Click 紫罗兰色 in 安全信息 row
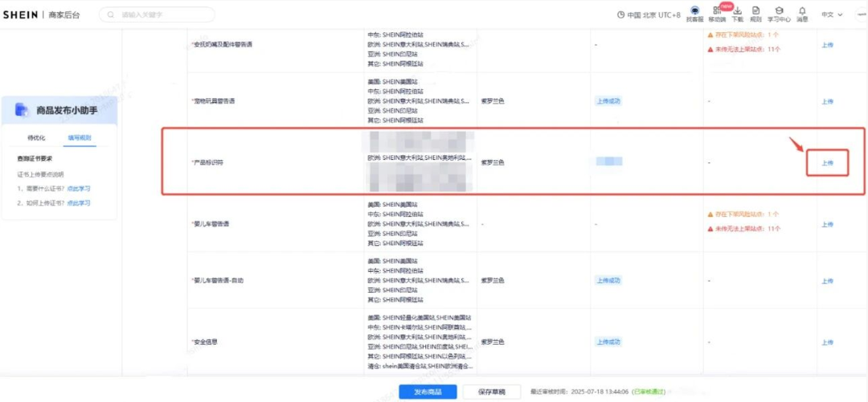 tap(493, 343)
